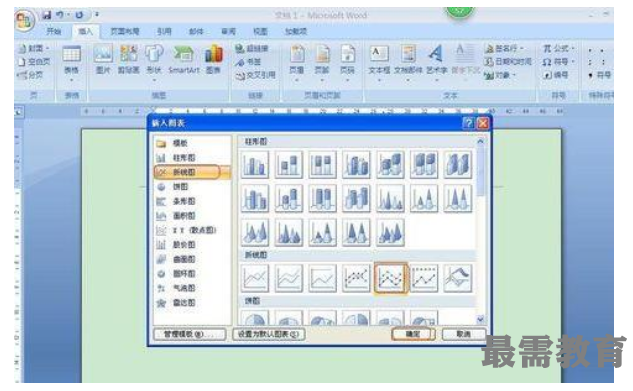Viewport: 633px width, 391px height.
Task: Choose stacked column chart thumbnail
Action: [x=289, y=165]
